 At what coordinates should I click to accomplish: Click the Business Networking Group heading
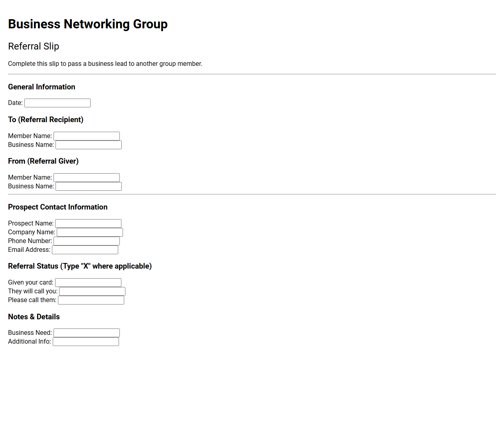coord(88,24)
